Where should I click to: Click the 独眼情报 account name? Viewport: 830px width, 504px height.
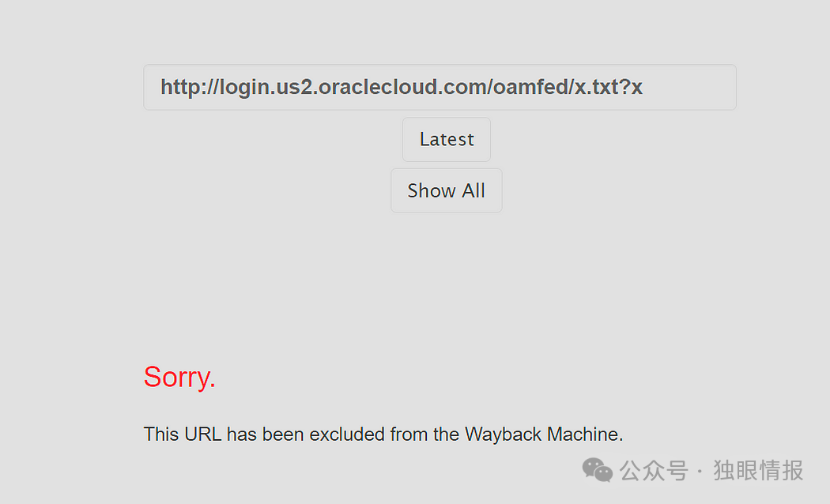tap(758, 471)
